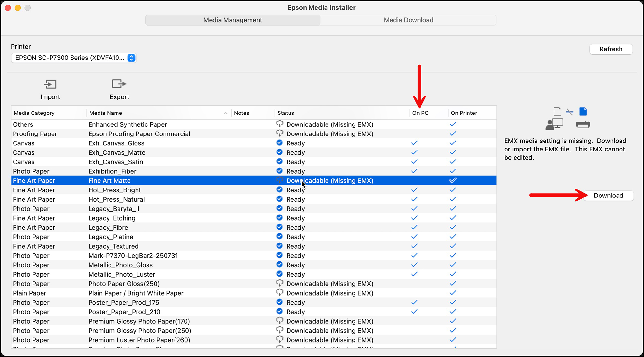The width and height of the screenshot is (644, 357).
Task: Switch to the Media Management tab
Action: 233,20
